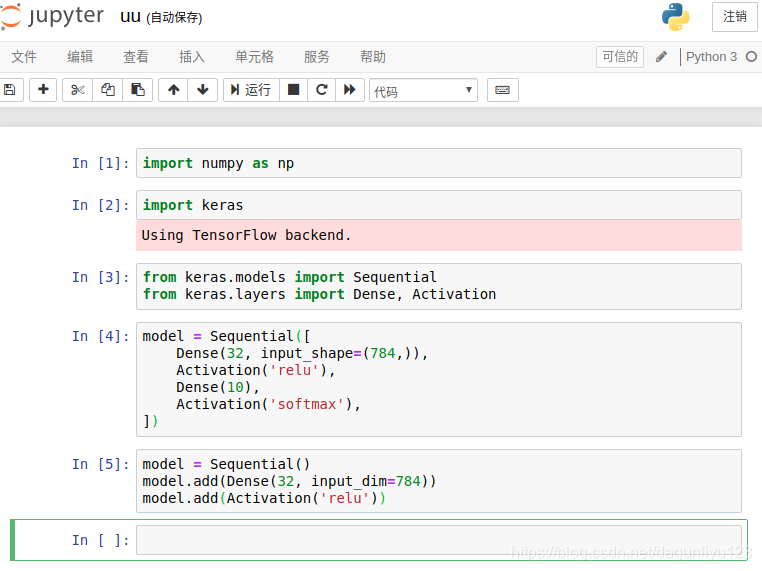Viewport: 762px width, 571px height.
Task: Rename notebook title uu
Action: (130, 16)
